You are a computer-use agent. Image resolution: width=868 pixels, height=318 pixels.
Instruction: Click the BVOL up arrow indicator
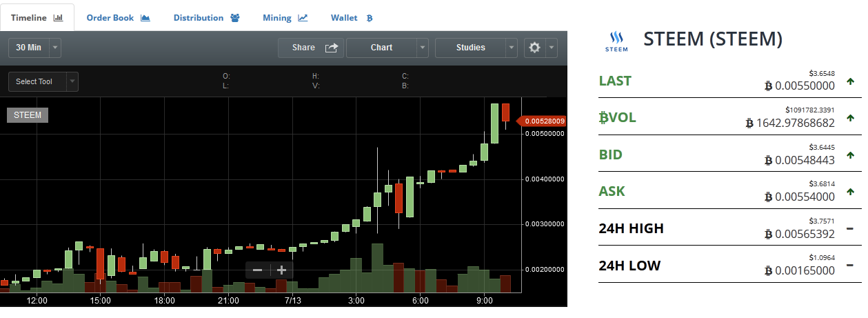(x=850, y=118)
